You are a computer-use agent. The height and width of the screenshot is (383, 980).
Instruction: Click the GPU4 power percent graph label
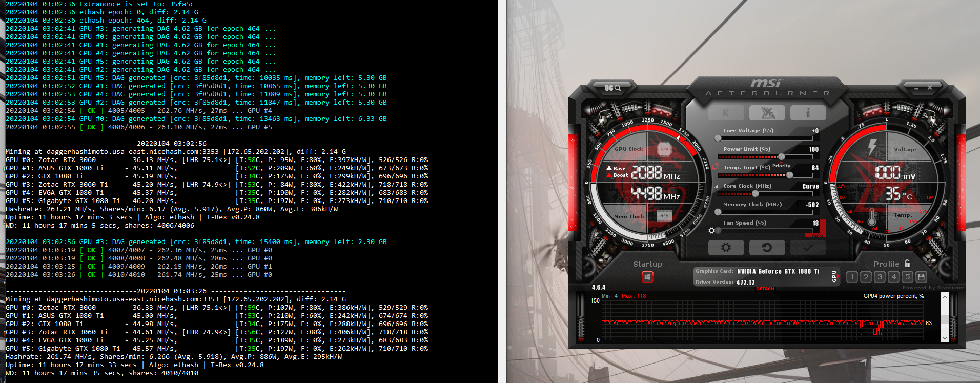[x=893, y=296]
